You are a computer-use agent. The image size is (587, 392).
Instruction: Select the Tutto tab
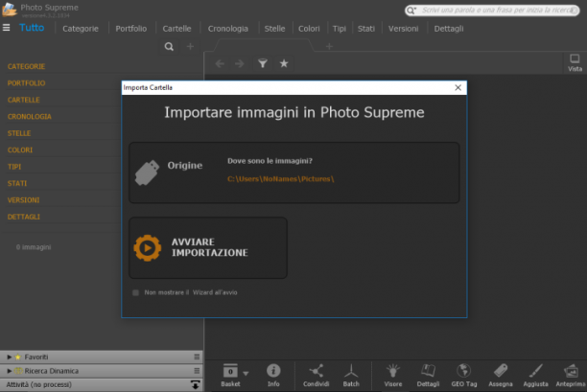(x=32, y=28)
